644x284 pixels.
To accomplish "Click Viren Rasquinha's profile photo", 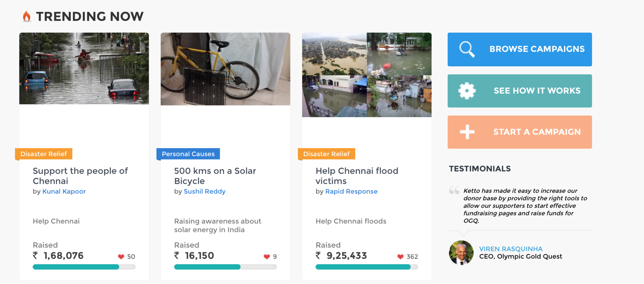I will tap(461, 253).
